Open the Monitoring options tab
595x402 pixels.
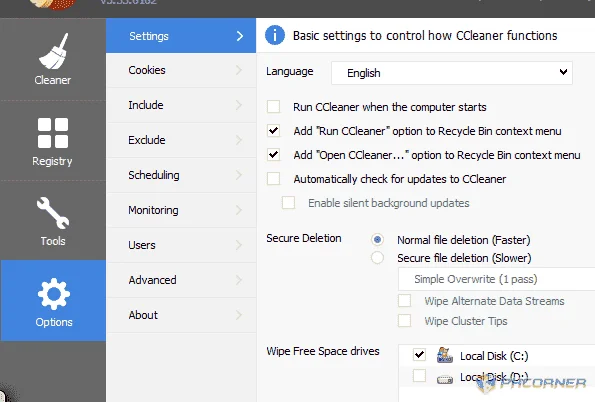point(181,210)
